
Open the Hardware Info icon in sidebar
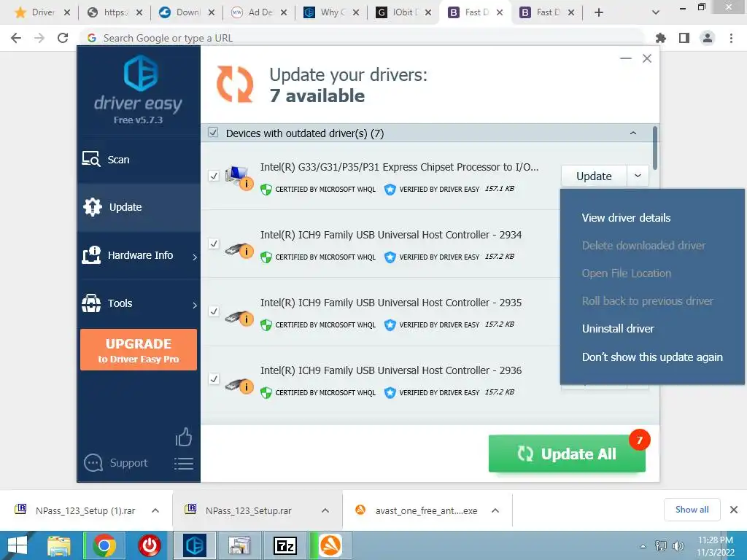[91, 255]
